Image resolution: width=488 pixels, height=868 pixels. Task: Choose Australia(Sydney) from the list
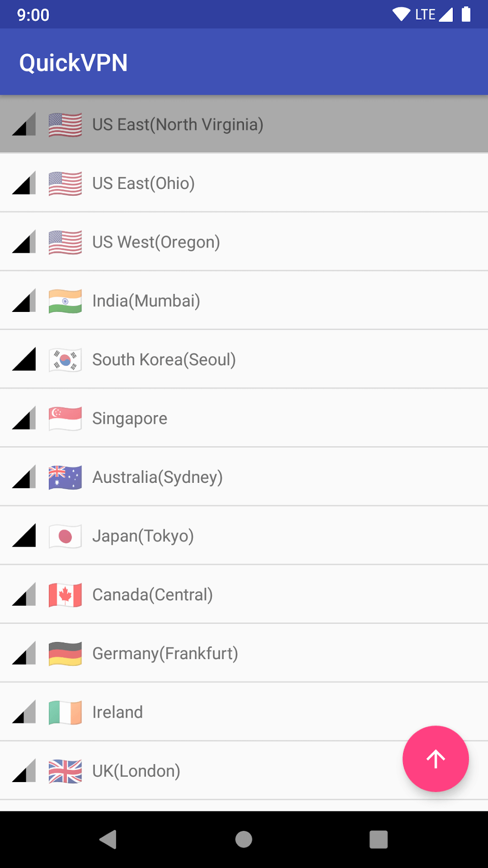pyautogui.click(x=158, y=477)
